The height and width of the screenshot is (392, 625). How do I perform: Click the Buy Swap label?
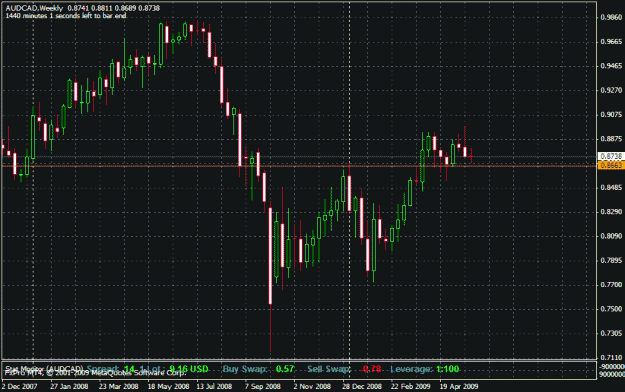[245, 369]
